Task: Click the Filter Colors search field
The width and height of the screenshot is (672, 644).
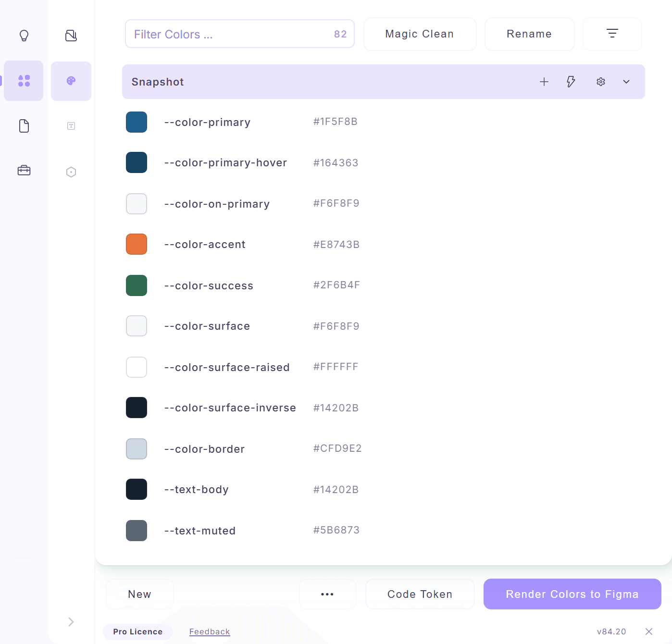Action: point(240,34)
